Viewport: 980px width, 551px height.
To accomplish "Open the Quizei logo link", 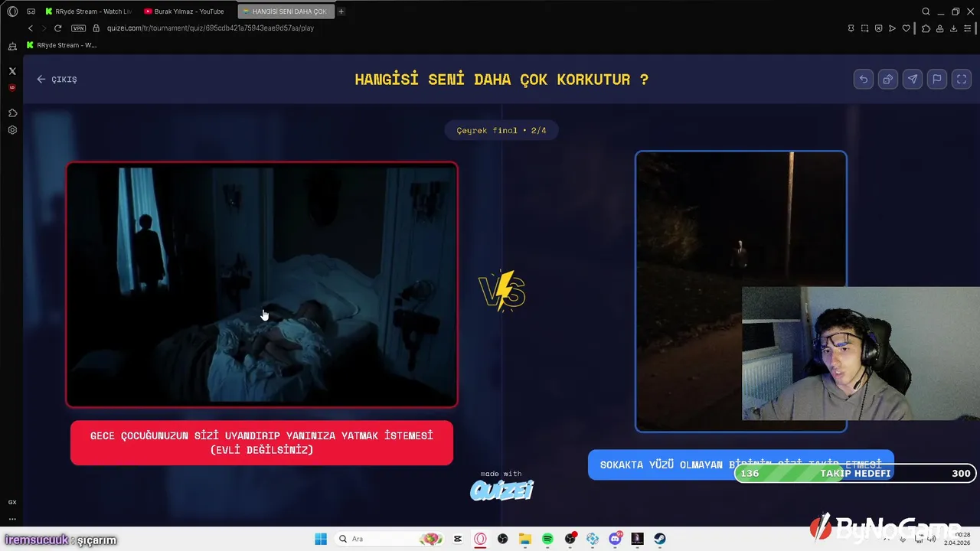I will tap(501, 489).
